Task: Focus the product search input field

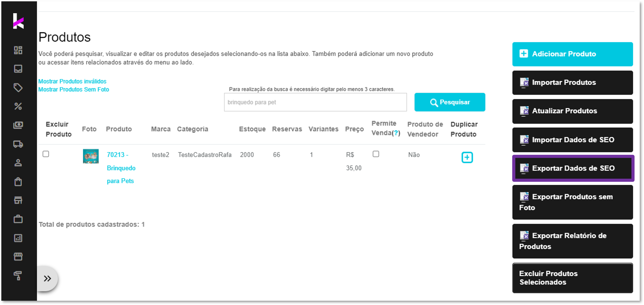Action: [315, 102]
